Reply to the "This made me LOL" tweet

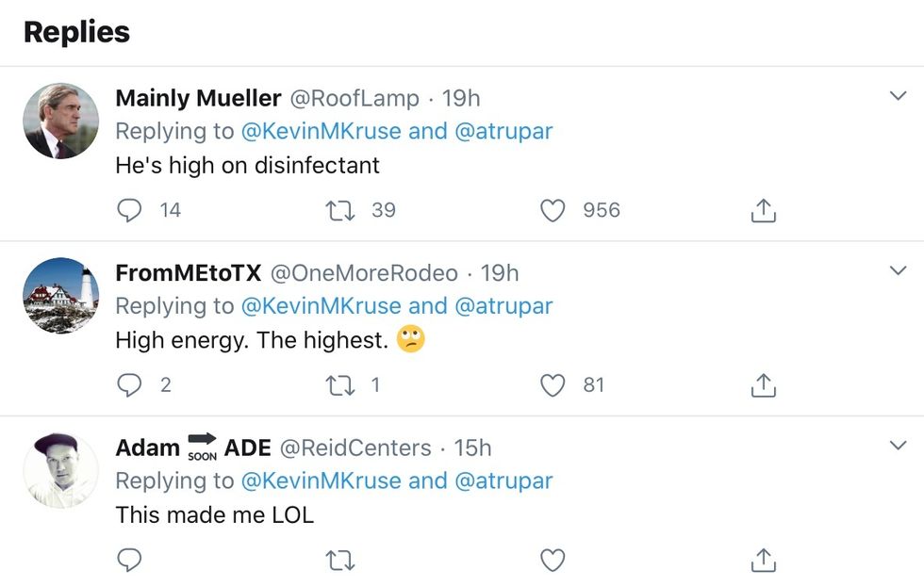[x=129, y=561]
